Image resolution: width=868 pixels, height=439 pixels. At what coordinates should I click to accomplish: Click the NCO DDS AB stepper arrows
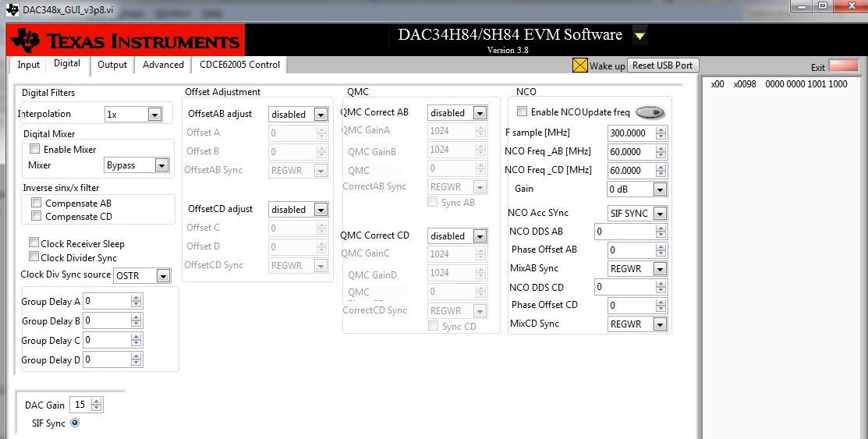[x=661, y=232]
